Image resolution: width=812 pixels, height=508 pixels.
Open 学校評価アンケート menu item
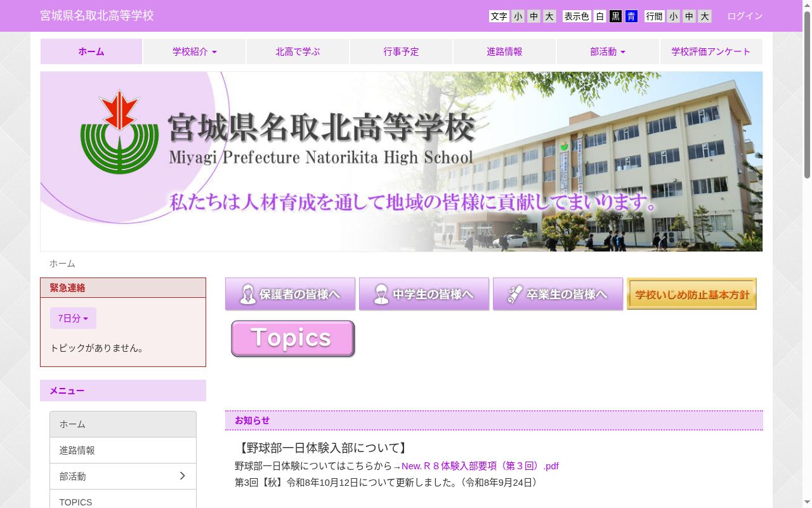pyautogui.click(x=711, y=51)
